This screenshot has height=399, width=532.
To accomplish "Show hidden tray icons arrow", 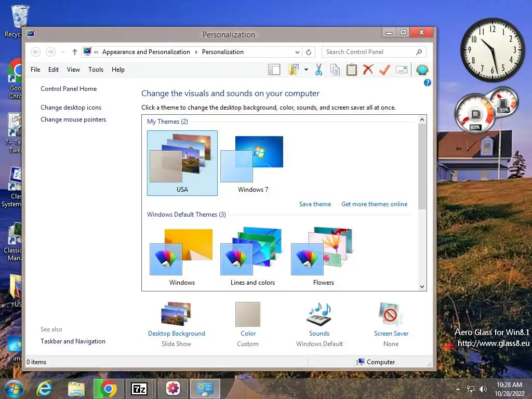I will pos(458,389).
